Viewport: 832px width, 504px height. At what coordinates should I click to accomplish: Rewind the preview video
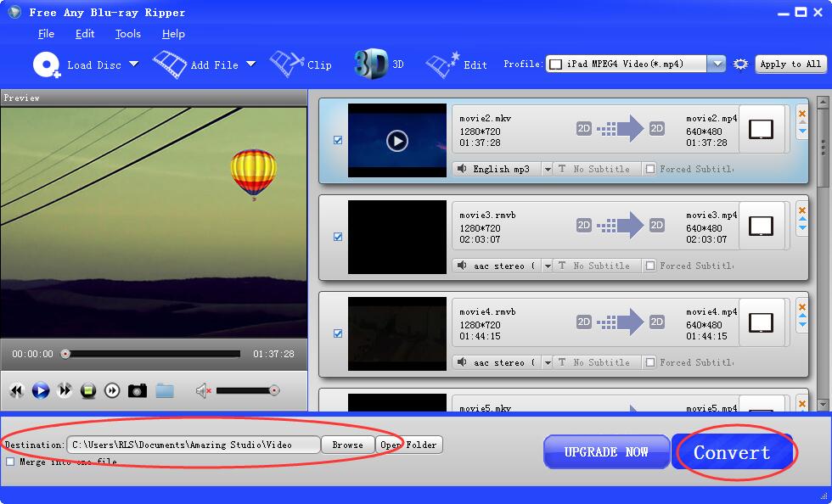point(16,391)
